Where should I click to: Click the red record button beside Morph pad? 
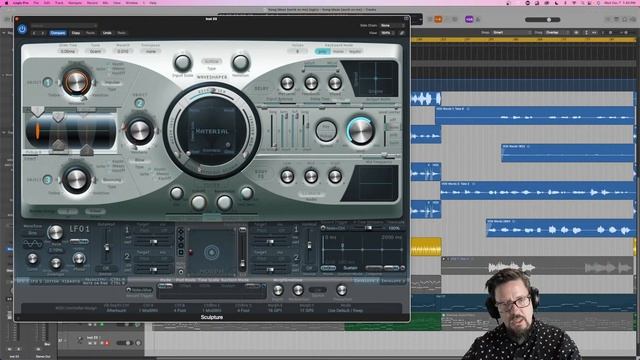click(191, 253)
